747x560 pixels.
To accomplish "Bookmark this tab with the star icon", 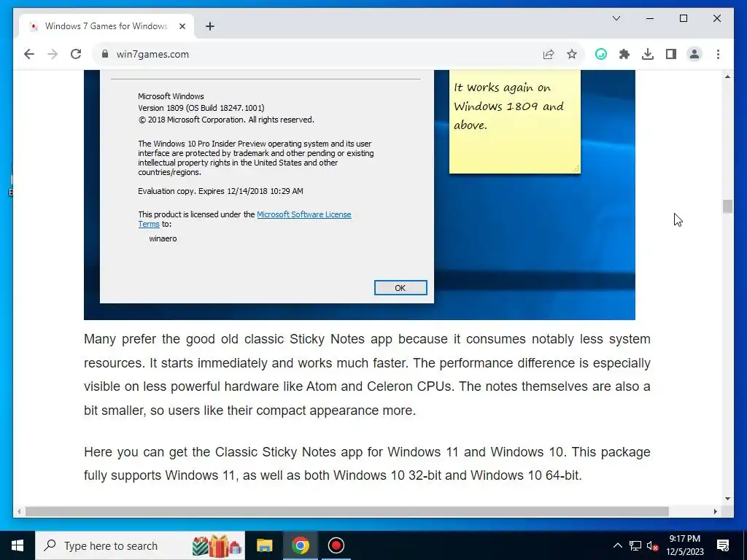I will 572,54.
